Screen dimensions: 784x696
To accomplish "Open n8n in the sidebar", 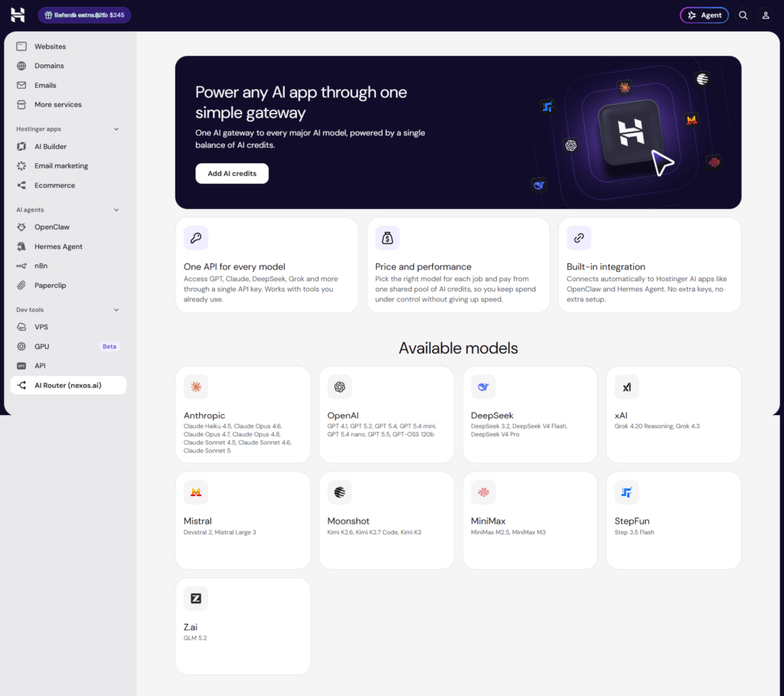I will click(x=68, y=266).
